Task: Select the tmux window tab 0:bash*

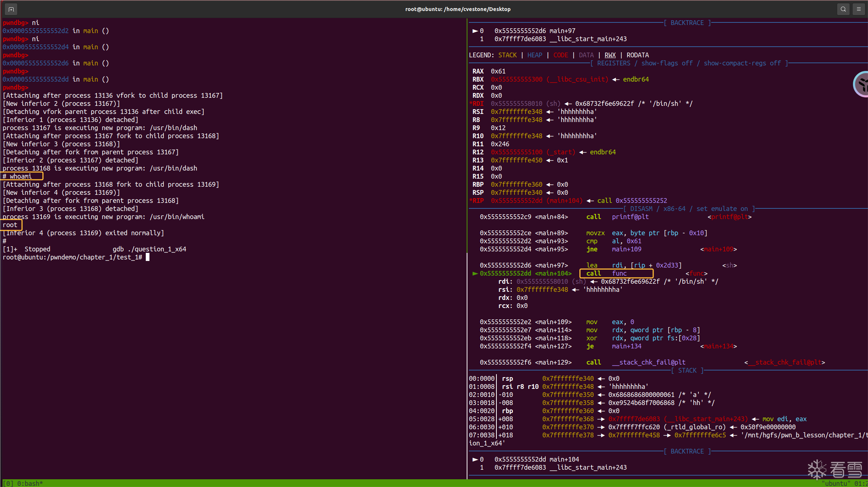Action: 30,483
